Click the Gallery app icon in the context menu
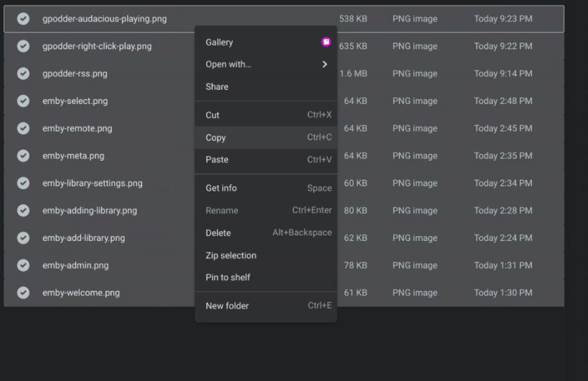Screen dimensions: 588x381 [326, 42]
